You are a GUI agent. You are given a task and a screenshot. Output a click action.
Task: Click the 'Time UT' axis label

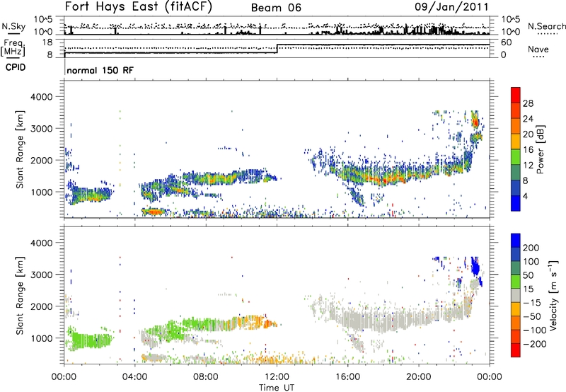coord(277,388)
